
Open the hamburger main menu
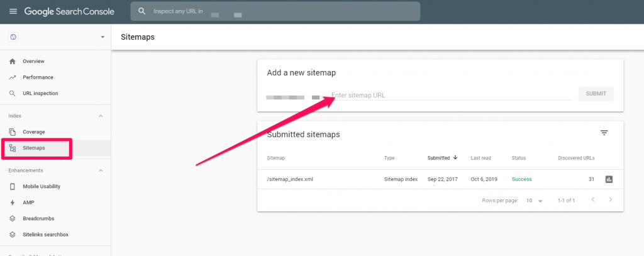coord(13,11)
